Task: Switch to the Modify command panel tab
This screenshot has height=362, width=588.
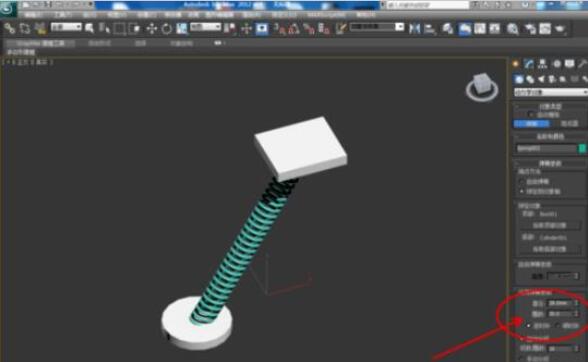Action: (x=529, y=64)
